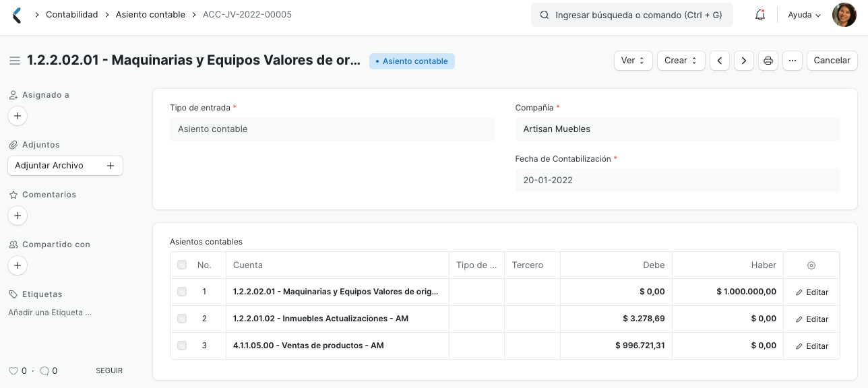
Task: Select account 1.2.2.02.01 Maquinarias cell
Action: (x=337, y=292)
